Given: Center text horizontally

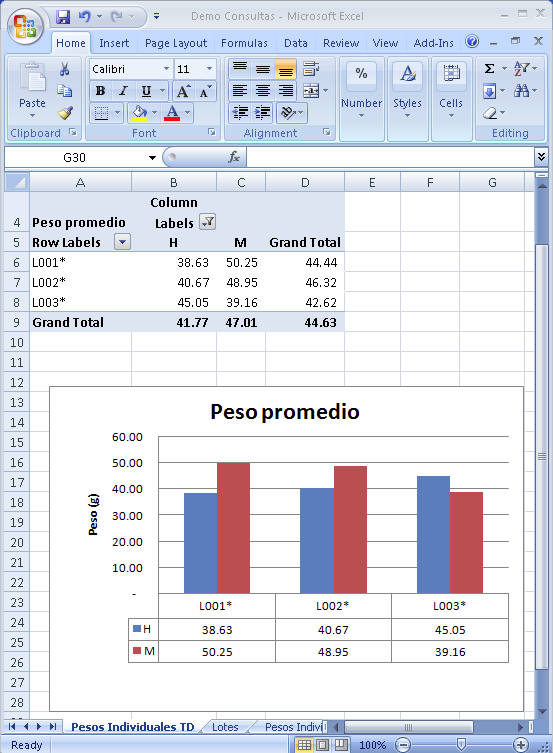Looking at the screenshot, I should (263, 91).
